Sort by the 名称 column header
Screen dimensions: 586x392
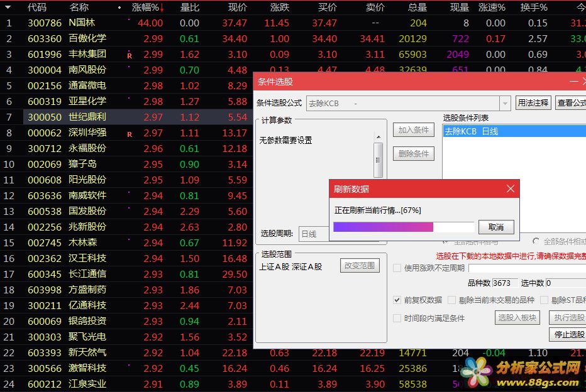79,7
